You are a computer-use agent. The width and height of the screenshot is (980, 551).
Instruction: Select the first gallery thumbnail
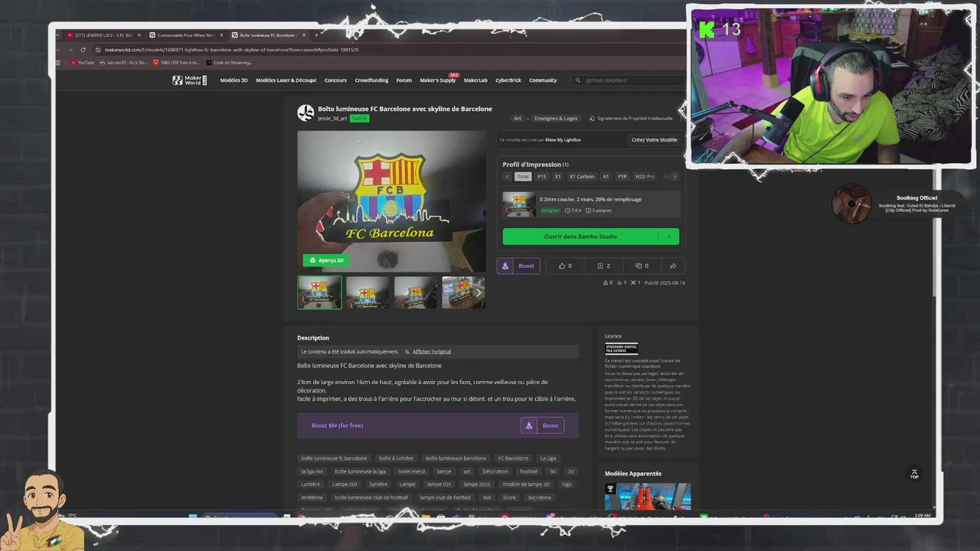pos(319,292)
